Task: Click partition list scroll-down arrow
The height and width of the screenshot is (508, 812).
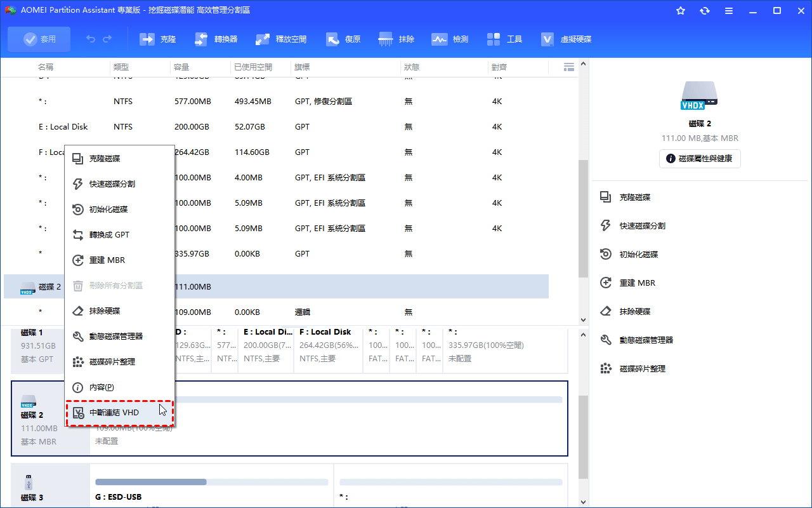Action: click(x=584, y=320)
